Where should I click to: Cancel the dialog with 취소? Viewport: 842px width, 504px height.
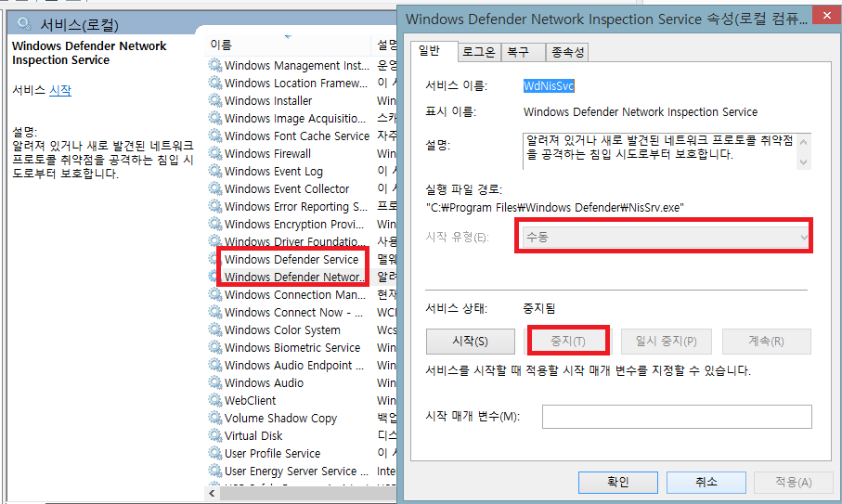706,482
